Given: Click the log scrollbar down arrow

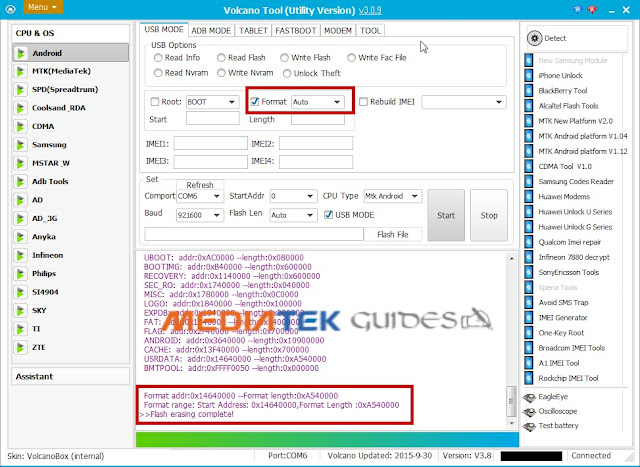Looking at the screenshot, I should point(511,423).
